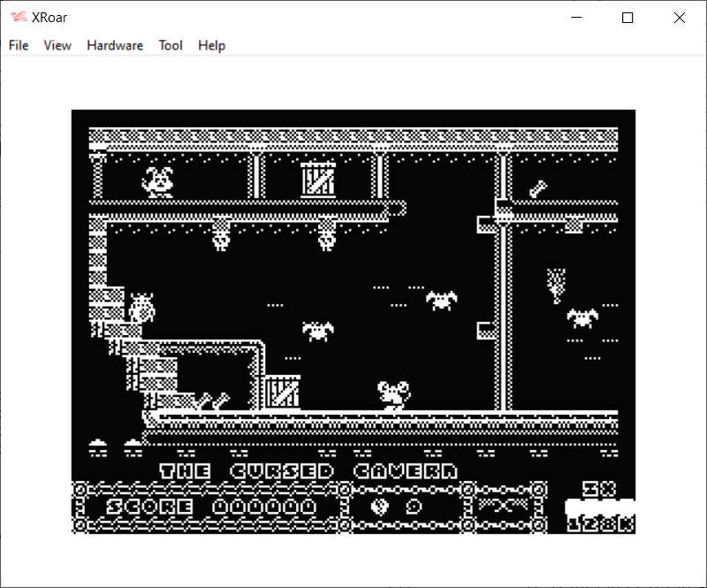Click the mouse character on the ground floor
Image resolution: width=707 pixels, height=588 pixels.
(x=392, y=394)
